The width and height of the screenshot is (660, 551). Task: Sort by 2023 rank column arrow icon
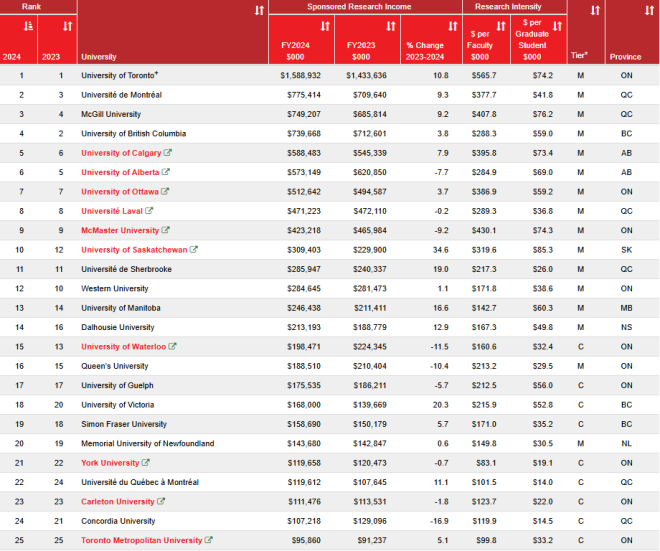click(x=67, y=26)
